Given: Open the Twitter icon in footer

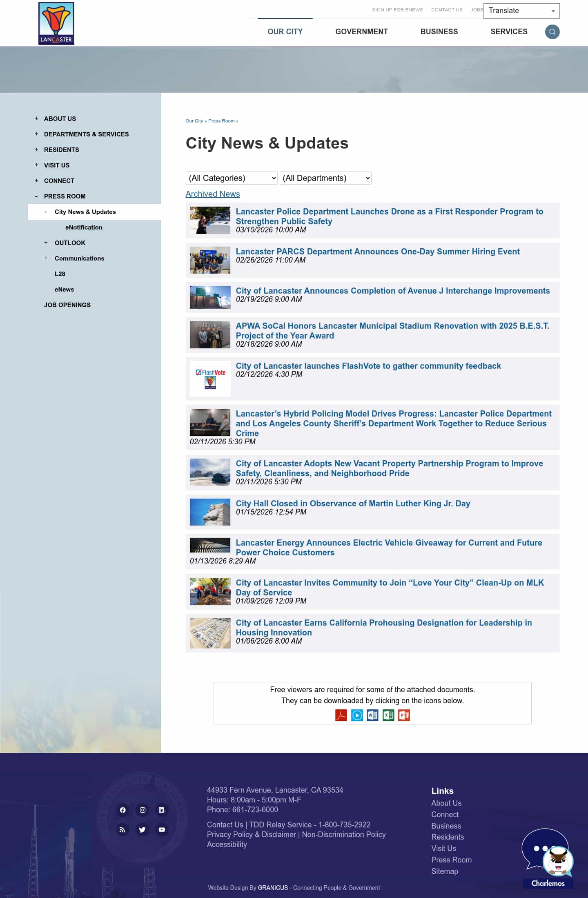Looking at the screenshot, I should [143, 829].
